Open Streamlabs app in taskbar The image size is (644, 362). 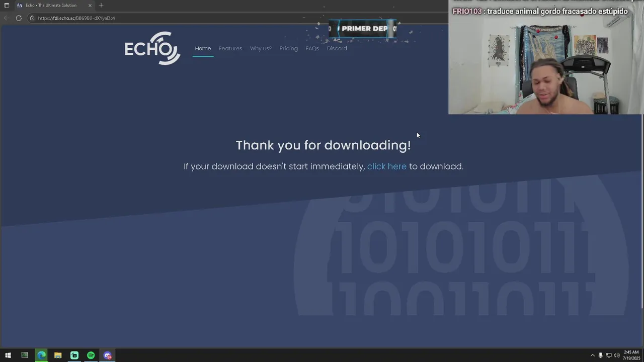pos(74,355)
